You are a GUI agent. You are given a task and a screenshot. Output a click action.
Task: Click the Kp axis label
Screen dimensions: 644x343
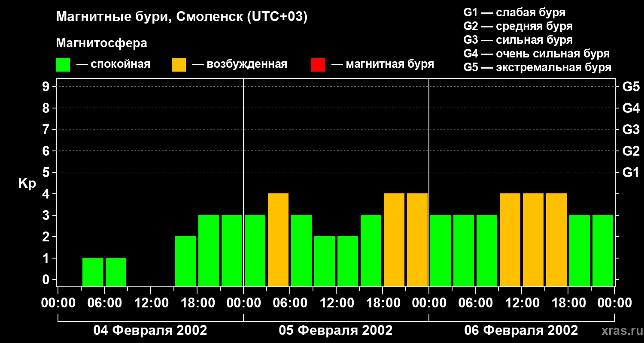pyautogui.click(x=27, y=184)
